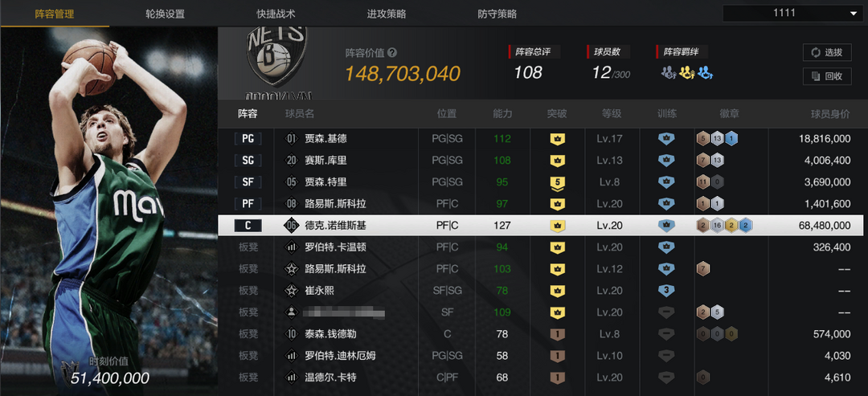Switch to the 轮换设置 tab
Image resolution: width=868 pixels, height=396 pixels.
click(166, 14)
